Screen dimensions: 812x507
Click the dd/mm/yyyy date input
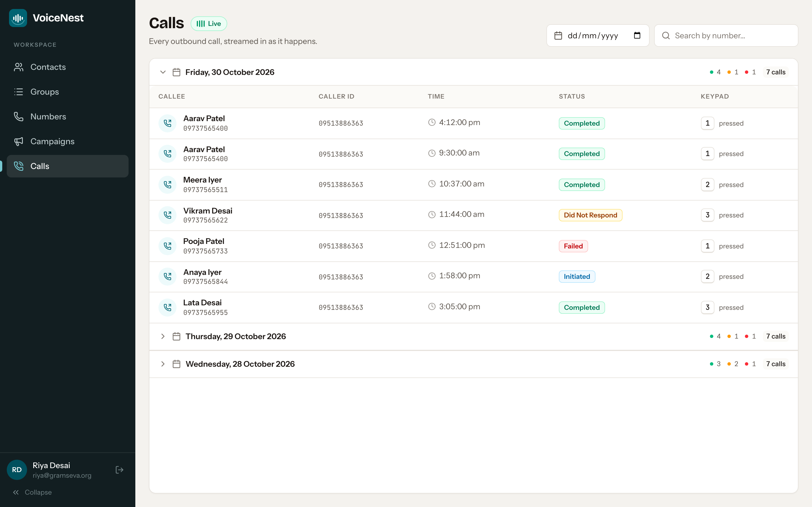(598, 35)
